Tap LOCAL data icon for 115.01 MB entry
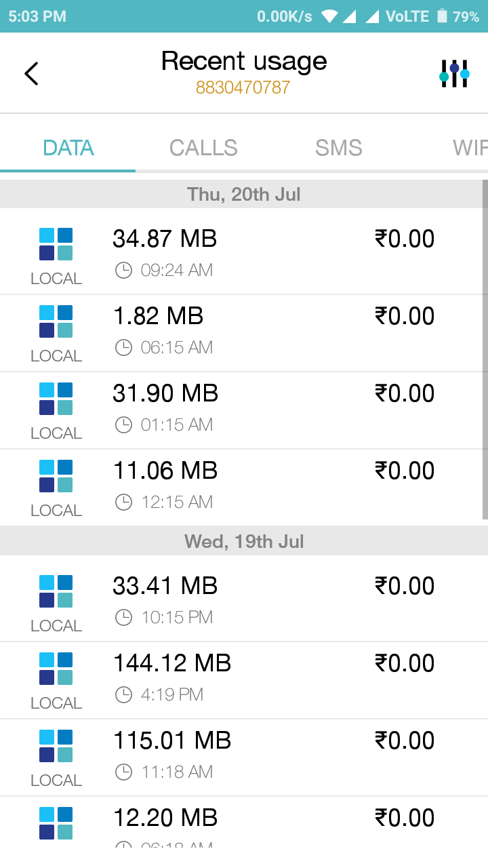Image resolution: width=488 pixels, height=868 pixels. coord(56,746)
